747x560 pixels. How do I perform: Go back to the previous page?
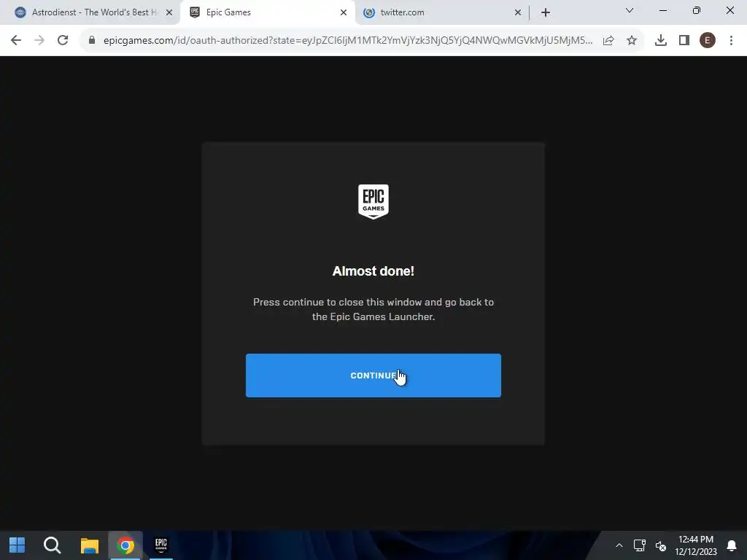[x=16, y=40]
